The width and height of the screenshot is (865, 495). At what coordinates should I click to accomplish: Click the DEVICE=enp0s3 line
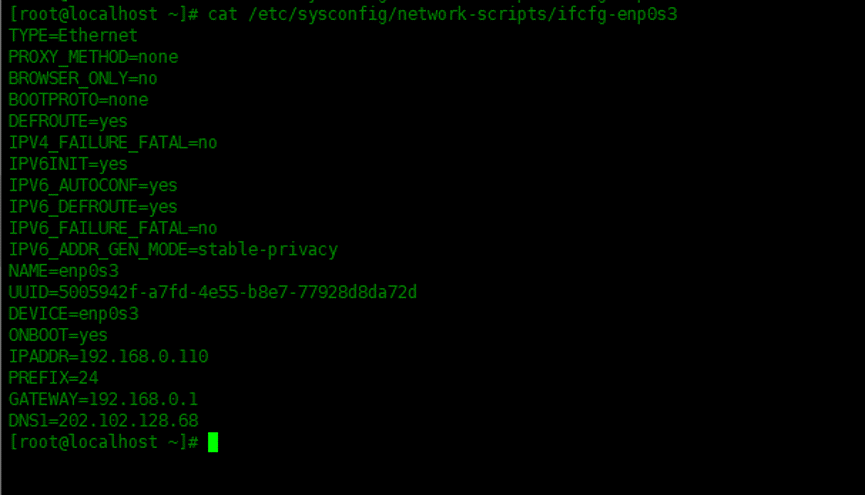[x=73, y=314]
